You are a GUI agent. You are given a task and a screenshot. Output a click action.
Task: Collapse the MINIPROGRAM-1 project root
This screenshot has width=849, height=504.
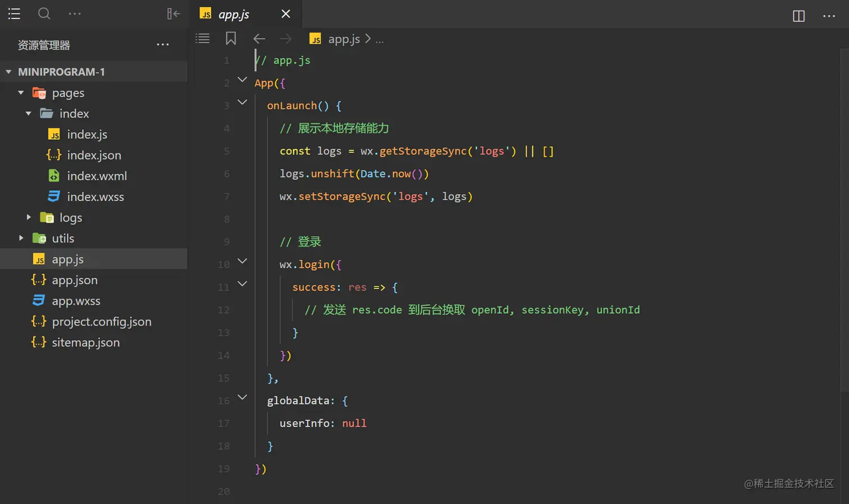(8, 72)
